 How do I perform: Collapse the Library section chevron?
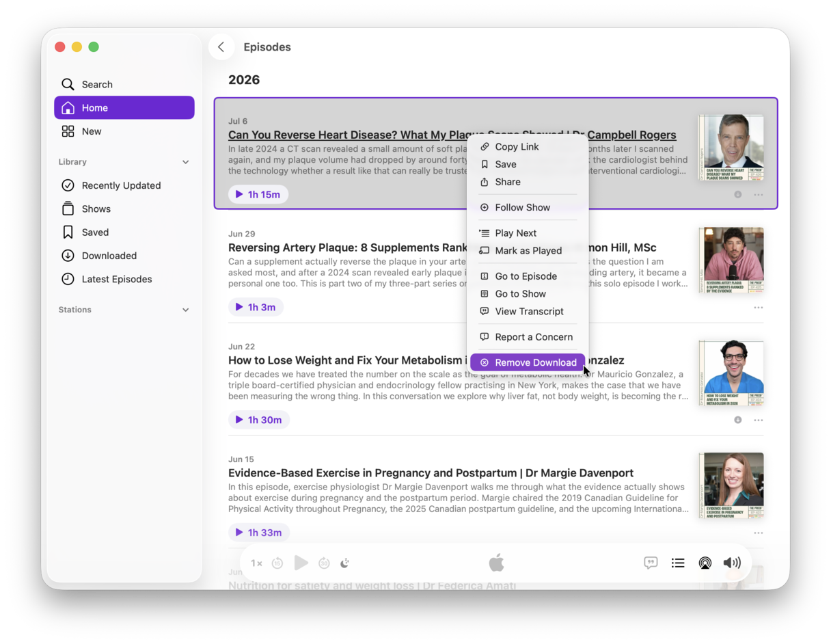(x=186, y=162)
